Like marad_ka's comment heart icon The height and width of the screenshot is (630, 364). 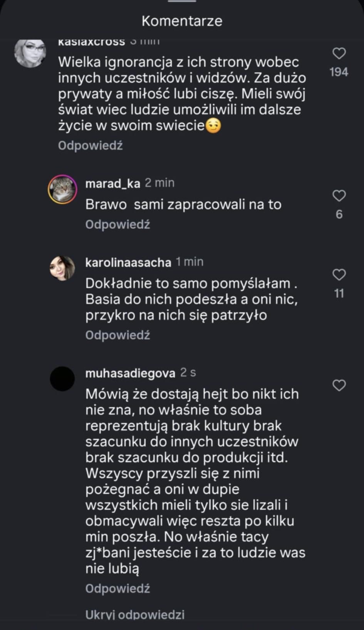pyautogui.click(x=339, y=196)
